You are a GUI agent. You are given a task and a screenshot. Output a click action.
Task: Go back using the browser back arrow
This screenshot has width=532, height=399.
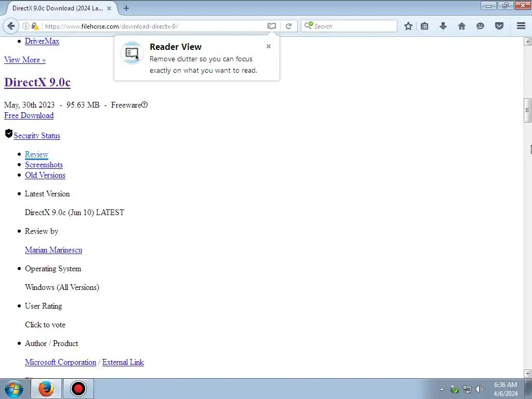pyautogui.click(x=11, y=26)
